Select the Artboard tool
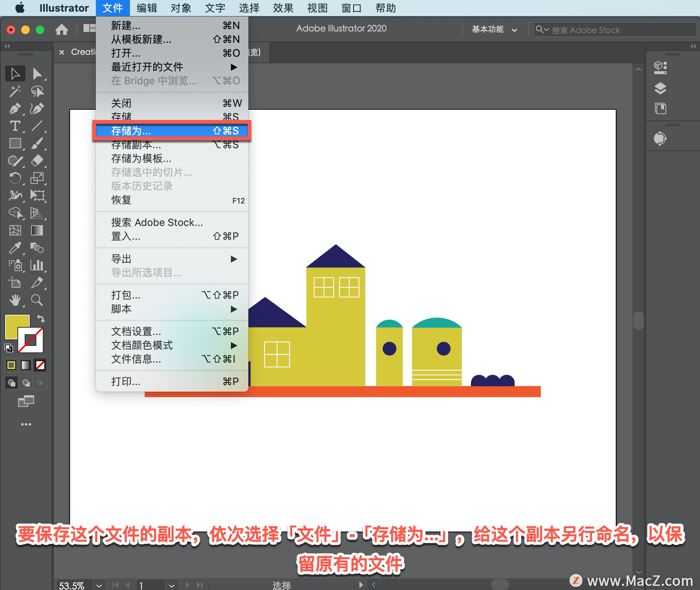Viewport: 700px width, 590px height. click(15, 283)
